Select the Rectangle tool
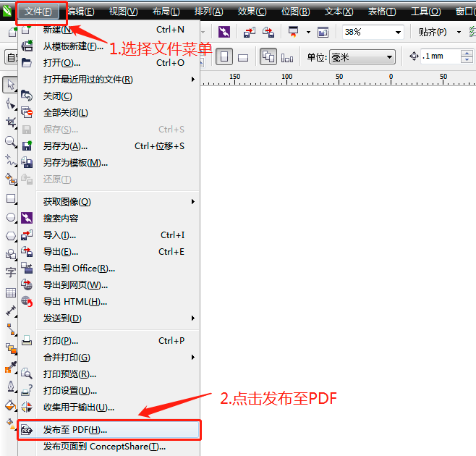 tap(11, 198)
